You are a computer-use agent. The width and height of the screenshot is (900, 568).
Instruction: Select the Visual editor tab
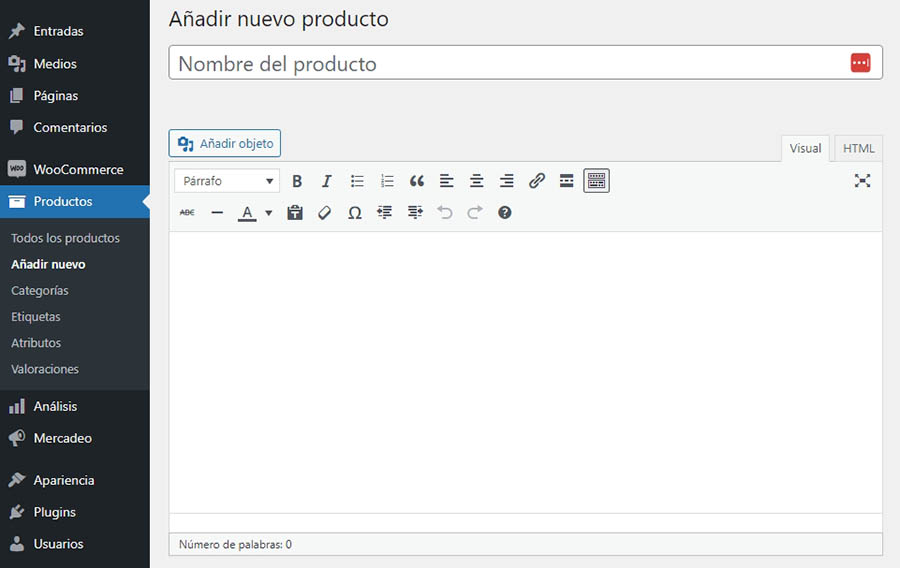coord(805,148)
